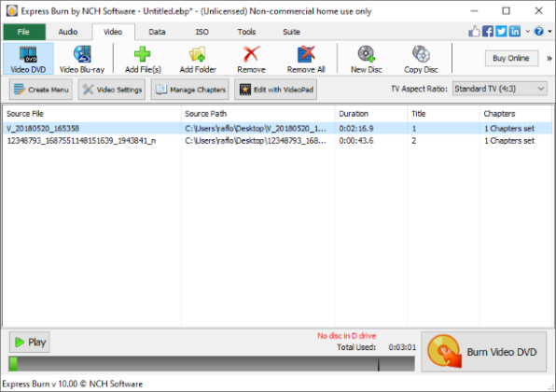Expand the social share dropdown arrow
This screenshot has width=556, height=392.
click(x=528, y=32)
